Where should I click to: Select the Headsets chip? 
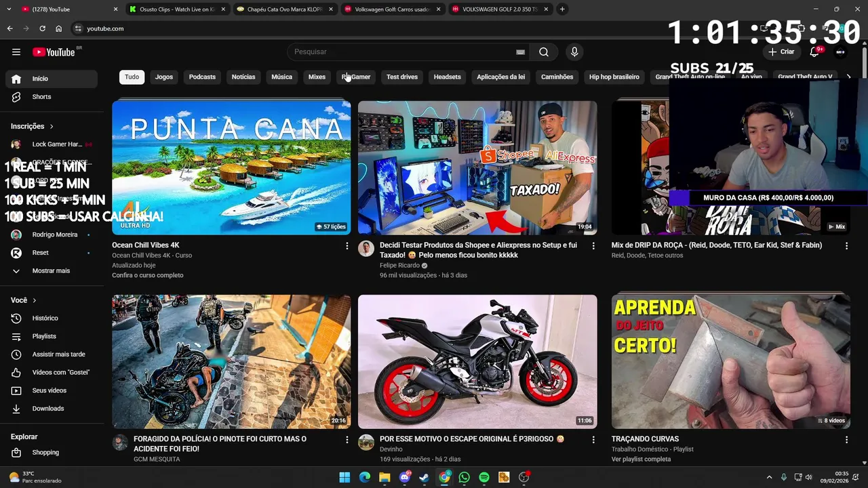coord(447,77)
